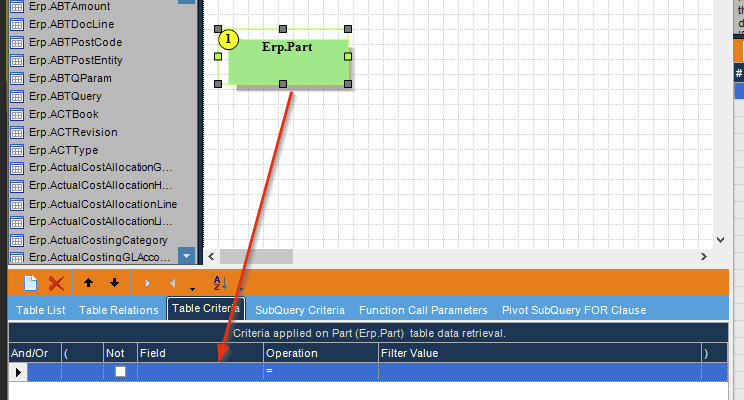Image resolution: width=744 pixels, height=400 pixels.
Task: Click table icon beside Erp.ABTQuery
Action: (17, 97)
